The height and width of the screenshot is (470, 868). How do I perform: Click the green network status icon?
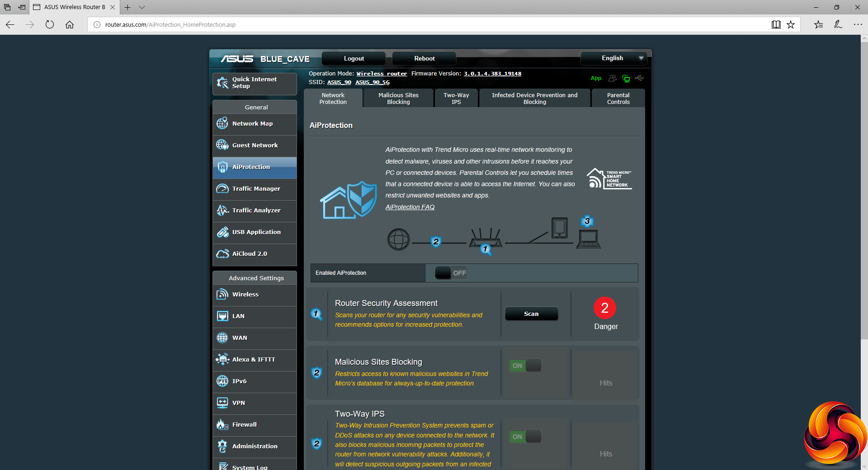coord(626,78)
